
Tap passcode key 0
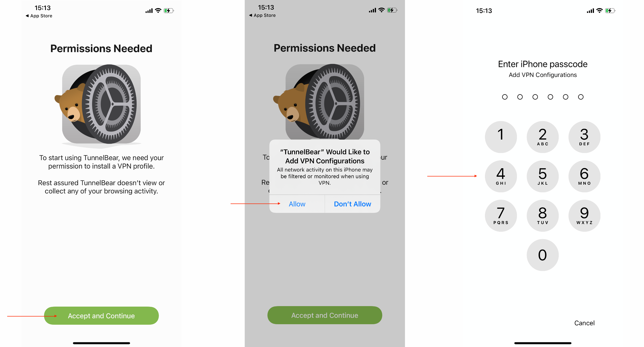point(542,255)
